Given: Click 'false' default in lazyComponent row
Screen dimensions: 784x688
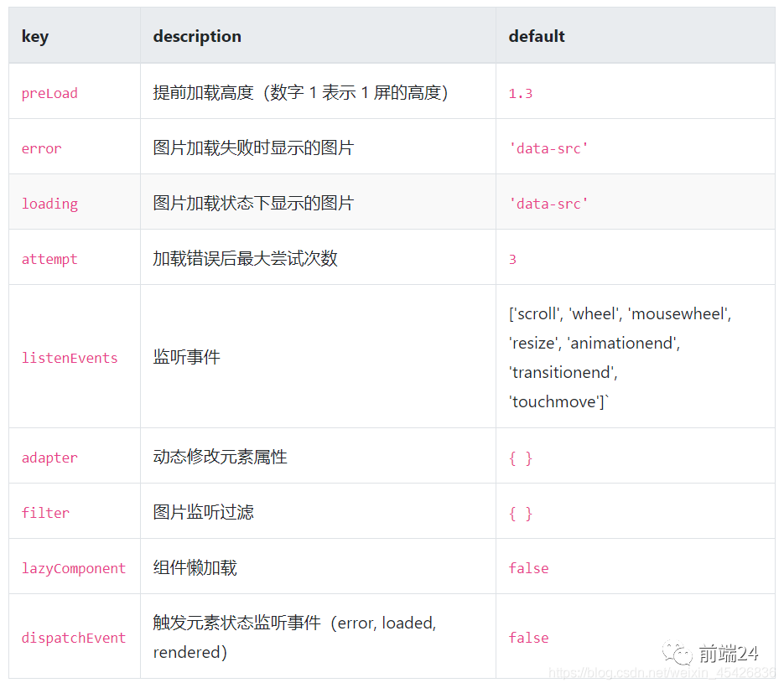Looking at the screenshot, I should pyautogui.click(x=528, y=568).
